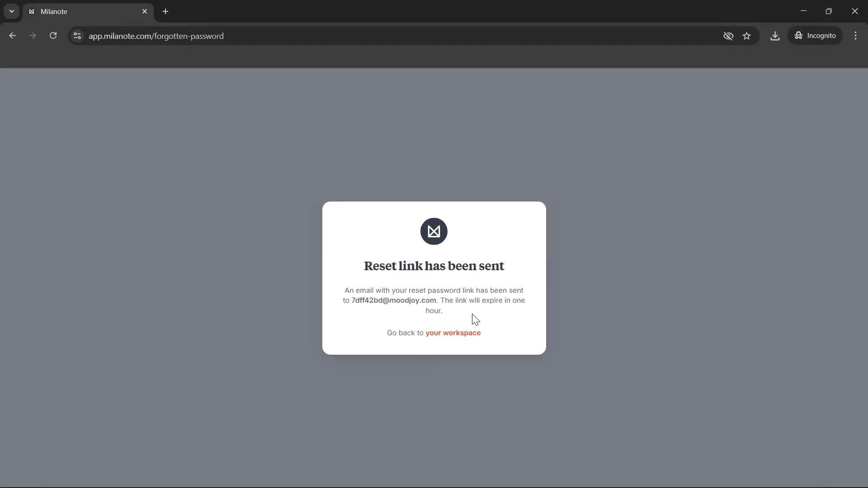Click the eye icon in the address bar
Screen dimensions: 868x488
click(728, 36)
